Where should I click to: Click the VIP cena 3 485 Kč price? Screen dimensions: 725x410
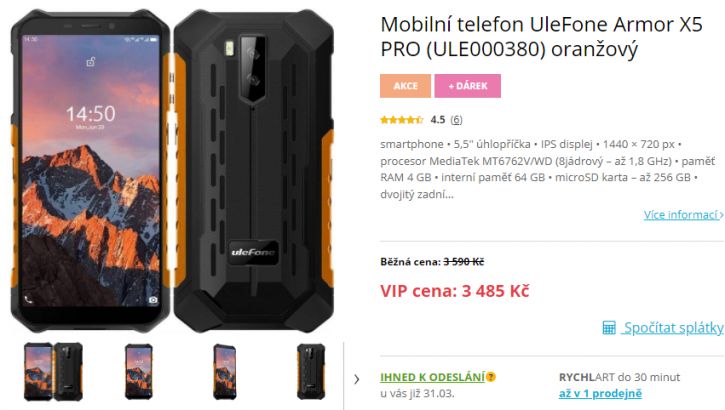[455, 291]
